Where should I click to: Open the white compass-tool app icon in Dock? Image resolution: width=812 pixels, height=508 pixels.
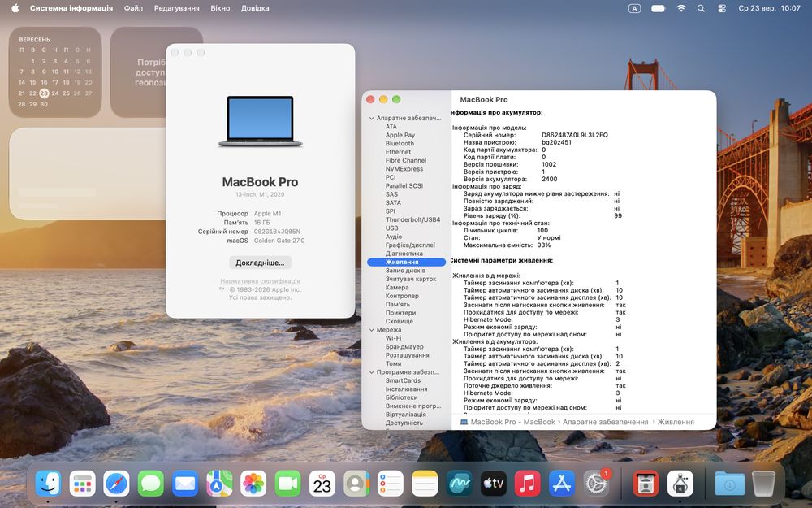pyautogui.click(x=680, y=484)
